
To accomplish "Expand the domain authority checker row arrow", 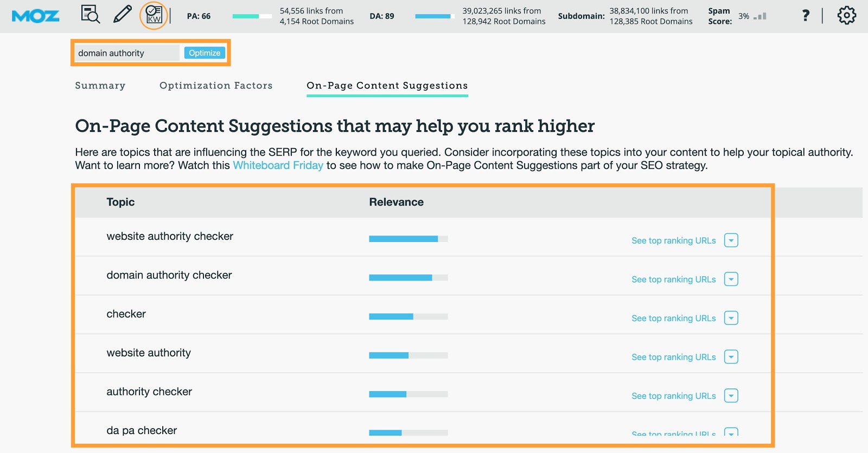I will click(731, 279).
